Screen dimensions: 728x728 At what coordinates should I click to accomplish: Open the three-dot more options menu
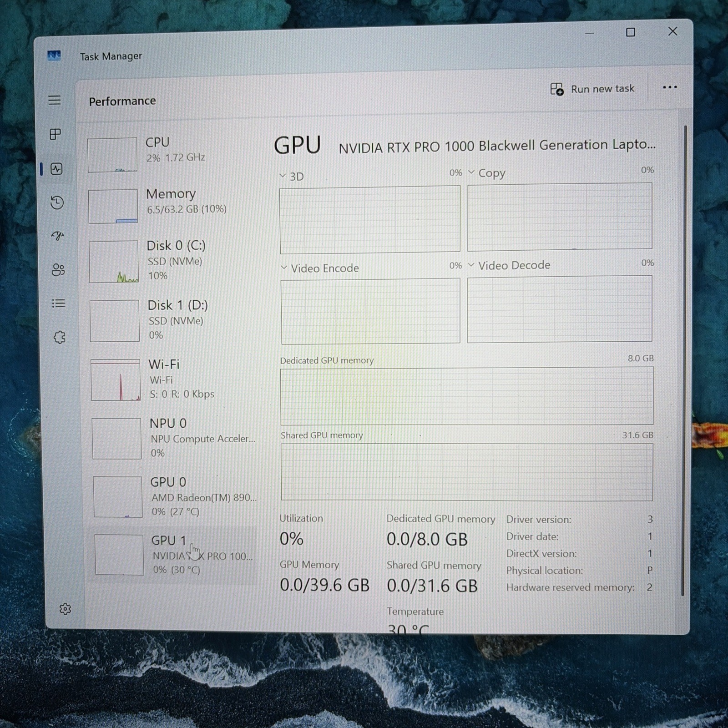(670, 87)
